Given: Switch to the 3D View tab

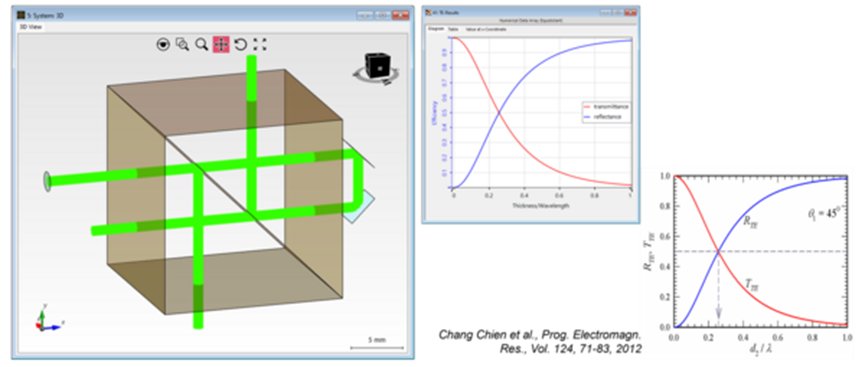Looking at the screenshot, I should [30, 27].
